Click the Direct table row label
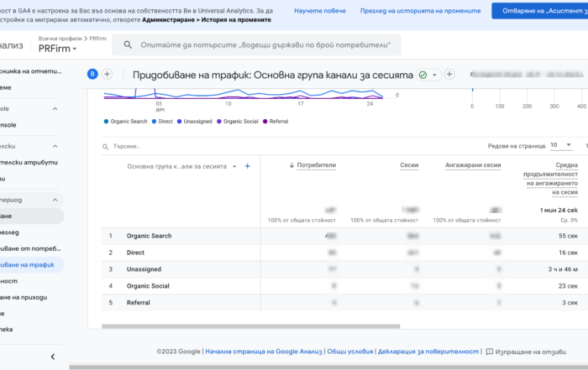Viewport: 588px width, 370px height. click(x=135, y=253)
